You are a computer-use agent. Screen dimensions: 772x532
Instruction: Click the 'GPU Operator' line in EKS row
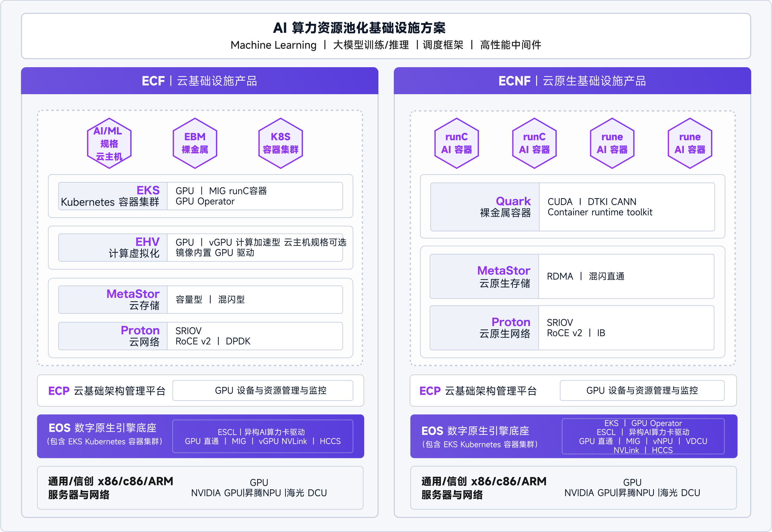point(205,201)
